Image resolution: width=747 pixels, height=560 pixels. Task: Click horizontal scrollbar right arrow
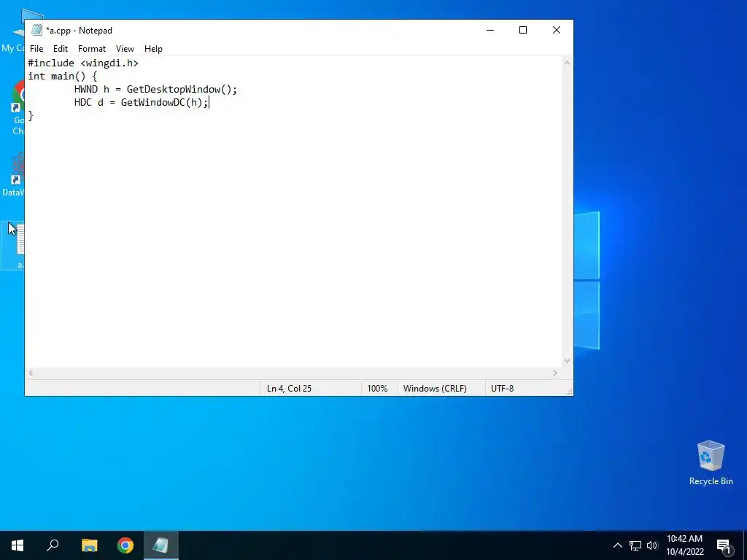coord(555,373)
